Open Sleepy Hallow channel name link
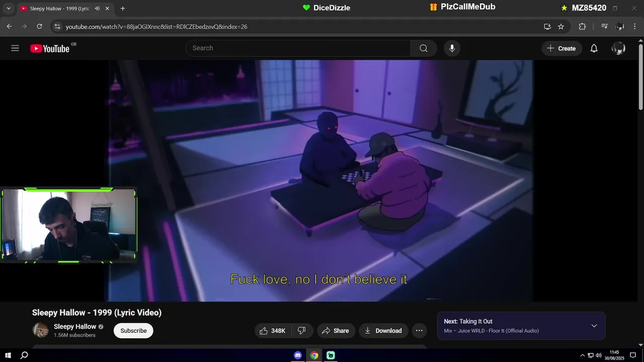 click(x=75, y=327)
